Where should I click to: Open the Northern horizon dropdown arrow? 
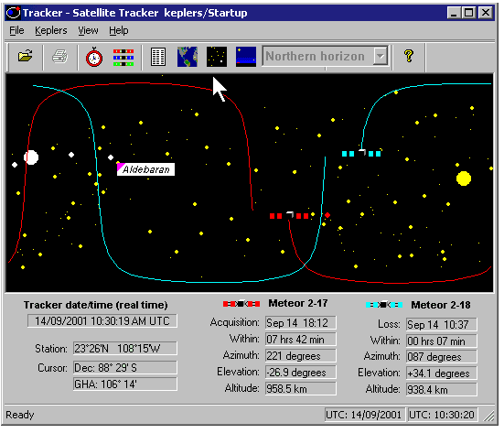coord(381,56)
